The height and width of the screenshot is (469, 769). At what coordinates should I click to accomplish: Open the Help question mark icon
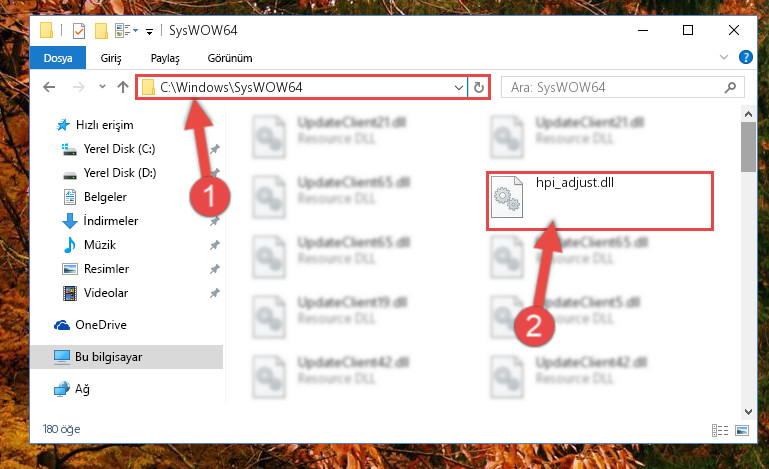point(745,57)
